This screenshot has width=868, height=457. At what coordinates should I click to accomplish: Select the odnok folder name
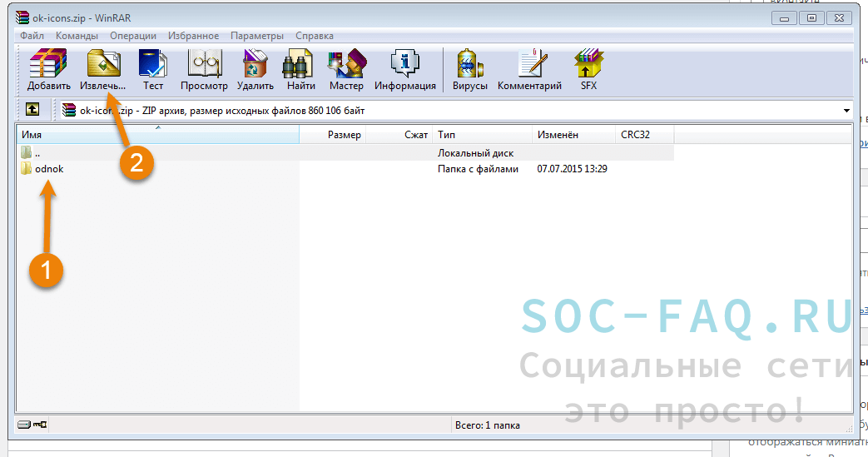(x=49, y=169)
